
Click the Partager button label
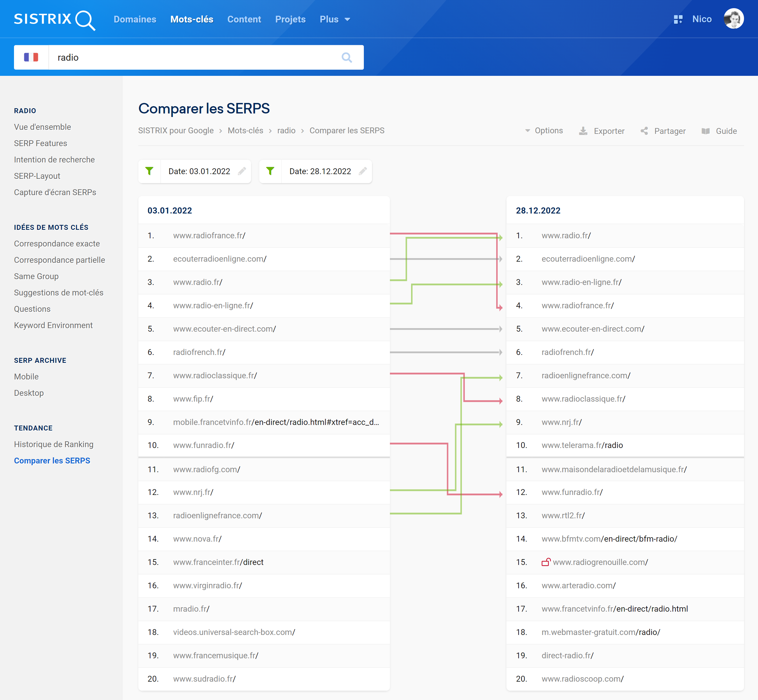tap(670, 131)
